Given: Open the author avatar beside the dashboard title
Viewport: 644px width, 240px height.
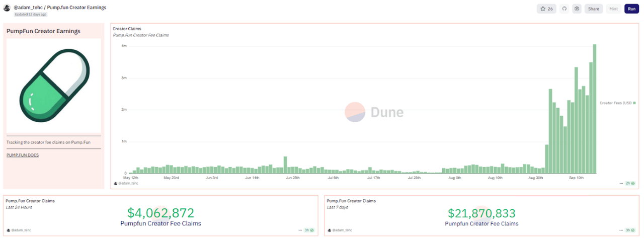Looking at the screenshot, I should coord(7,8).
